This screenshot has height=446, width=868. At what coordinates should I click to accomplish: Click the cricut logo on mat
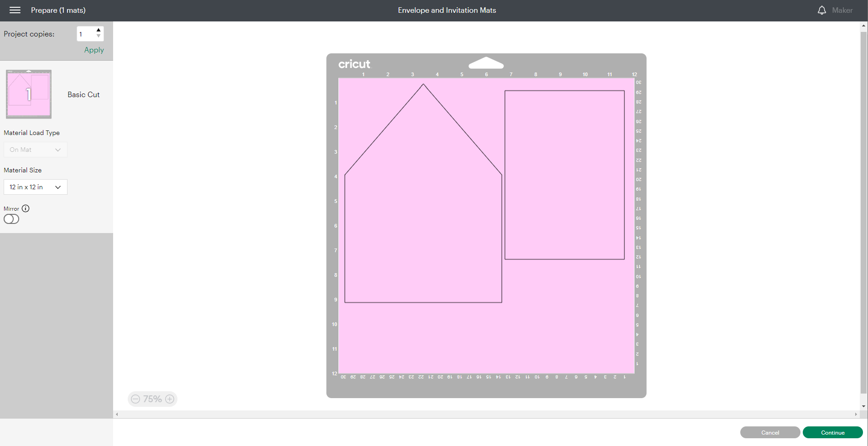pyautogui.click(x=354, y=64)
